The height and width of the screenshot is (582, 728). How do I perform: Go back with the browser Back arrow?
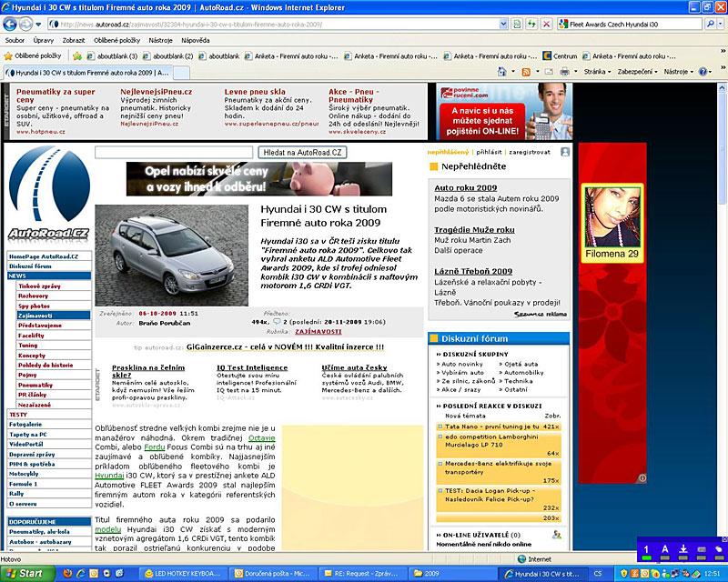pos(10,24)
